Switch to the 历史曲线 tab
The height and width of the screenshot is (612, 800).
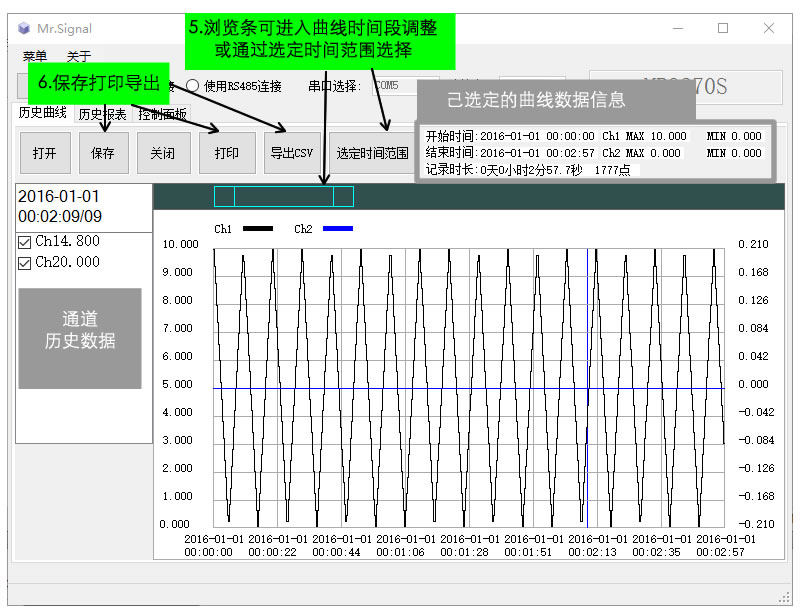[x=42, y=113]
